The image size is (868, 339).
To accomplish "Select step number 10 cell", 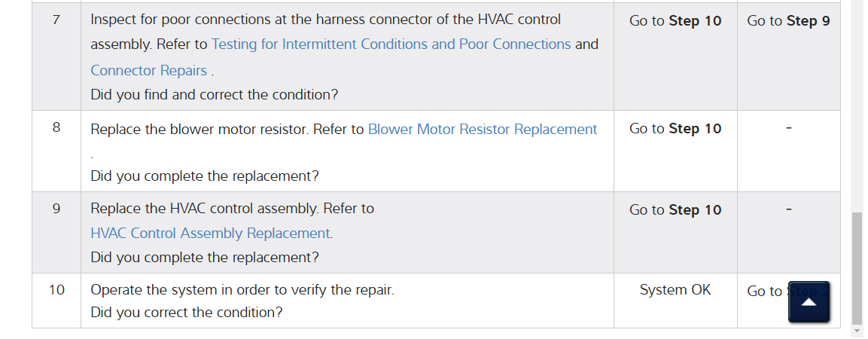I will coord(56,289).
